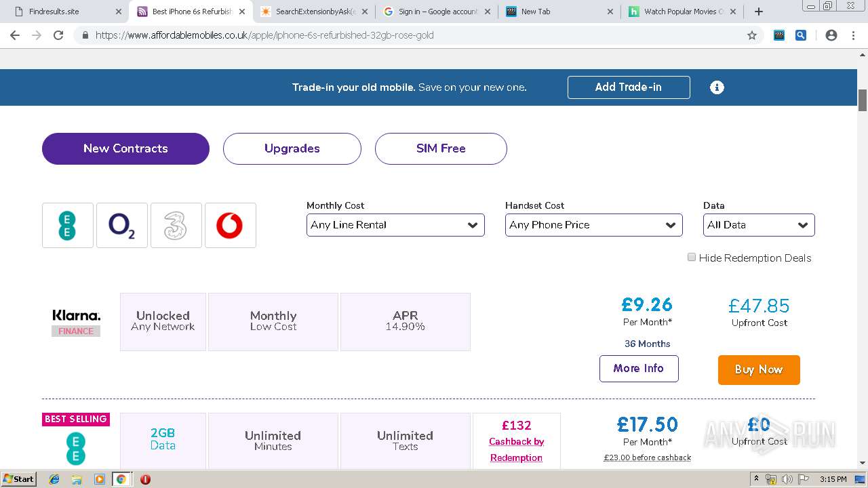Viewport: 868px width, 488px height.
Task: Switch to the SIM Free option
Action: tap(441, 148)
